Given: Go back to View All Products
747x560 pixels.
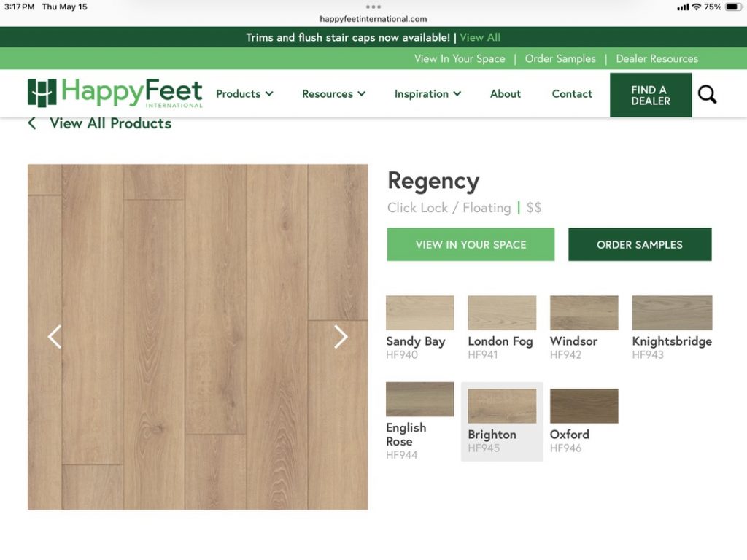Looking at the screenshot, I should pyautogui.click(x=111, y=123).
